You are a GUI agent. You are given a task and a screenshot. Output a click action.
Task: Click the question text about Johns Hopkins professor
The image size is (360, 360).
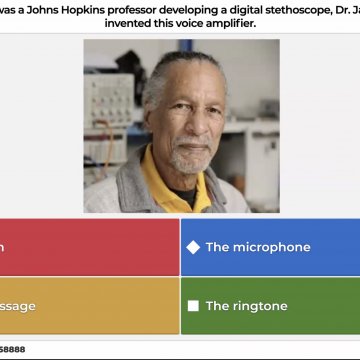(180, 17)
